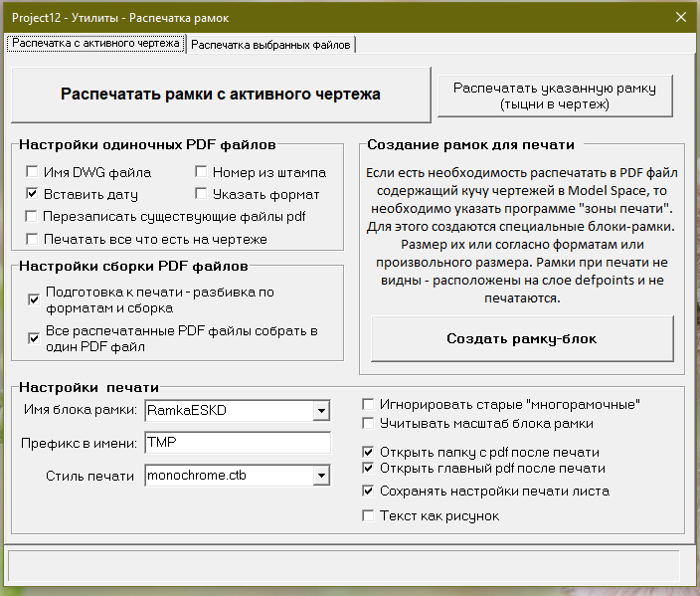
Task: Enable the Имя DWG файла checkbox
Action: coord(32,171)
